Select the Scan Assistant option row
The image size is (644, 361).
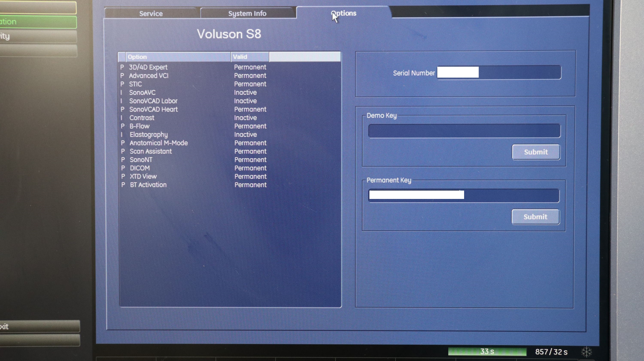tap(230, 151)
